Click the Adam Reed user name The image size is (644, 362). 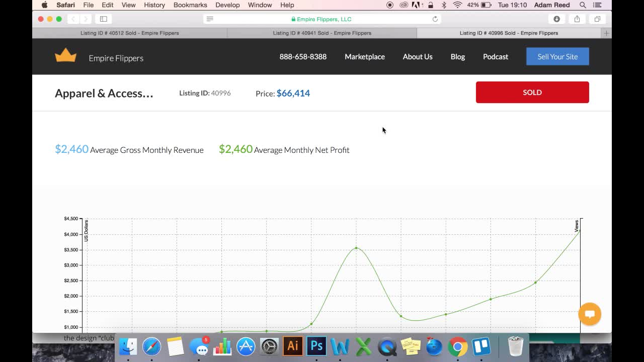point(552,5)
